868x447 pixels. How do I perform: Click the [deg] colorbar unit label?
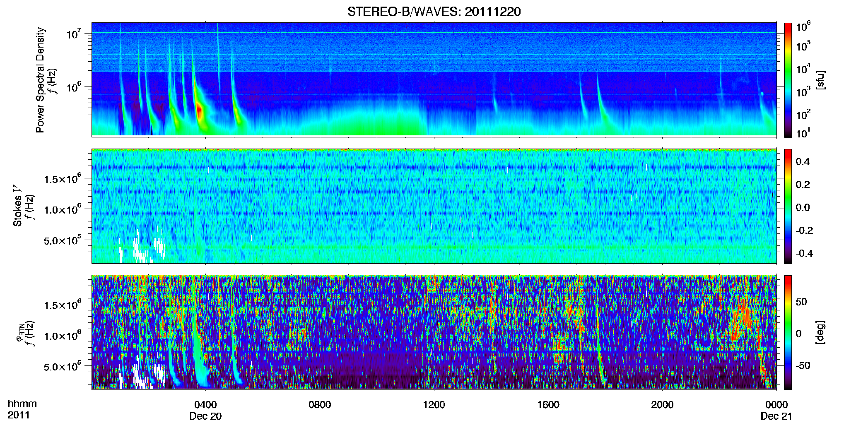(820, 332)
